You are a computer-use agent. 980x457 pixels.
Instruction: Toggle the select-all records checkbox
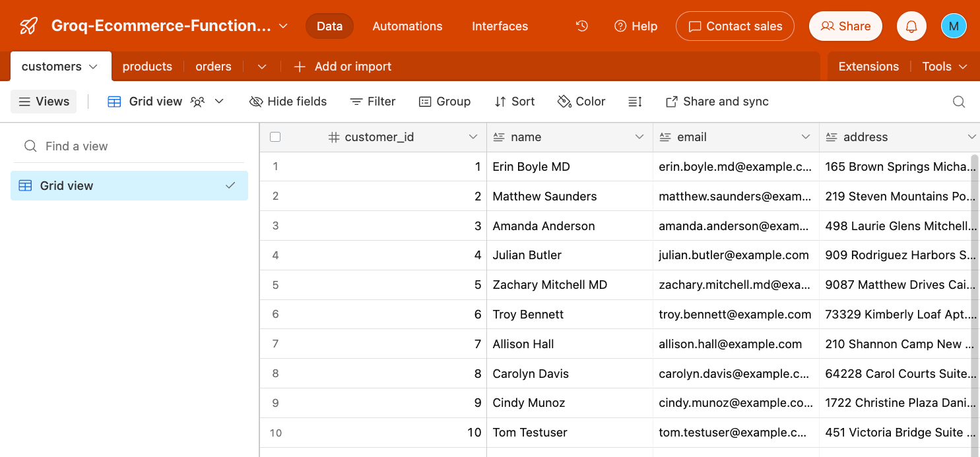pyautogui.click(x=275, y=137)
